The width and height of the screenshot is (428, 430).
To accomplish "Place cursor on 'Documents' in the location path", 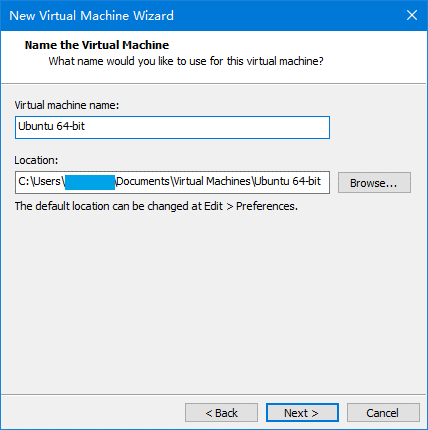I will (x=143, y=181).
